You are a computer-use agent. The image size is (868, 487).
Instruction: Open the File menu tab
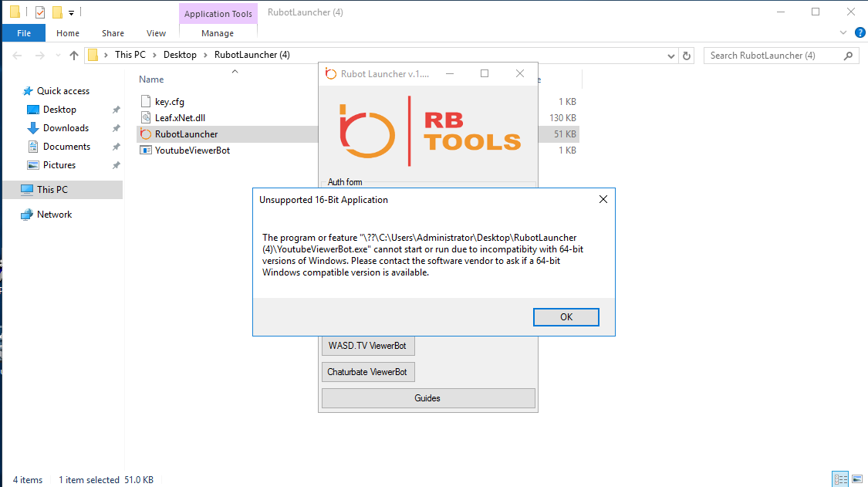pyautogui.click(x=23, y=33)
